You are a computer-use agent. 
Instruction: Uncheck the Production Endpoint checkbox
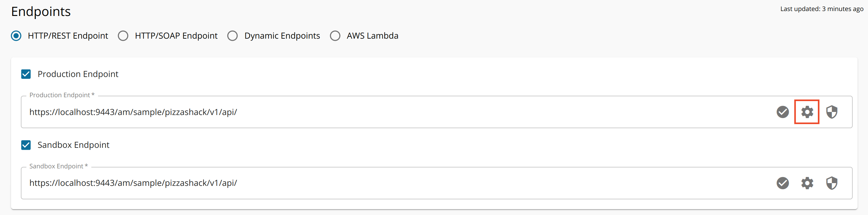(26, 74)
